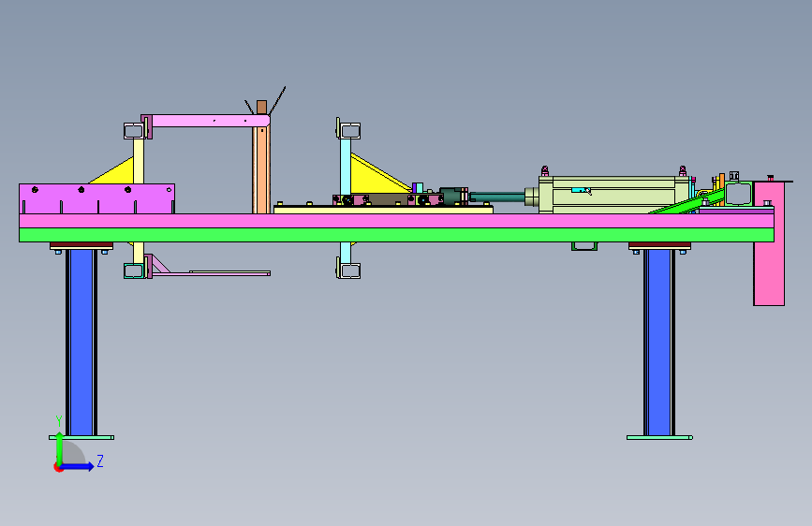Select the blue Z axis arrow of triad
The height and width of the screenshot is (526, 812).
click(x=78, y=466)
